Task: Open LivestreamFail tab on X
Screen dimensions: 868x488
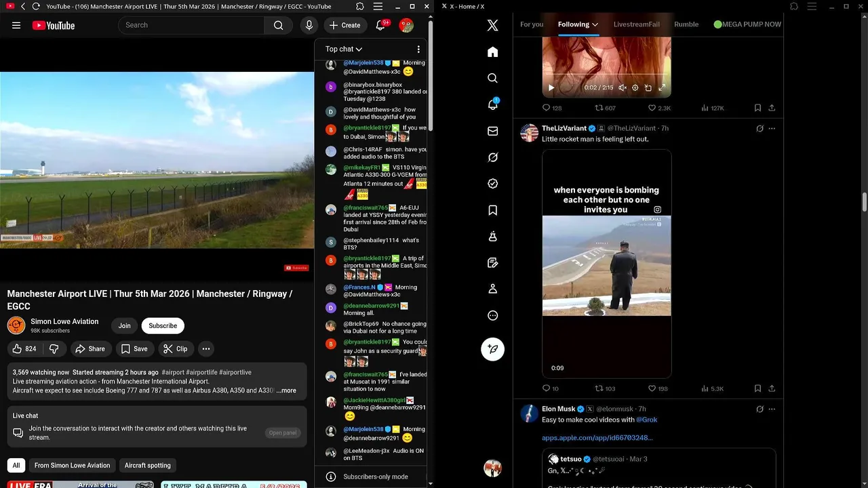Action: tap(636, 24)
